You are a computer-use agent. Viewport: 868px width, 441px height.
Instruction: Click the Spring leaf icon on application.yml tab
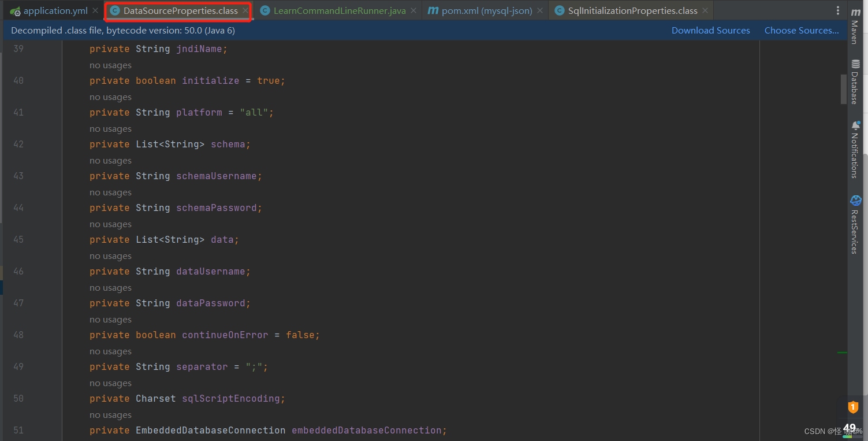pos(16,11)
